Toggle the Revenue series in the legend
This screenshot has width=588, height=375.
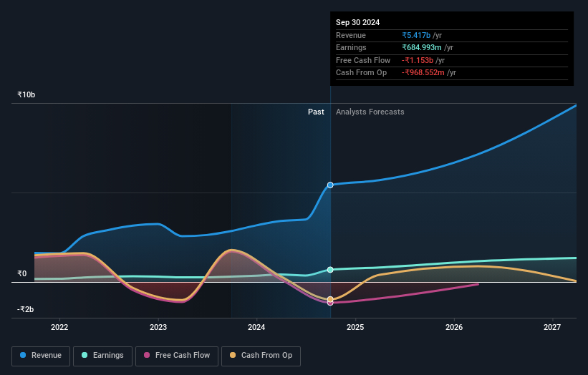(x=41, y=356)
